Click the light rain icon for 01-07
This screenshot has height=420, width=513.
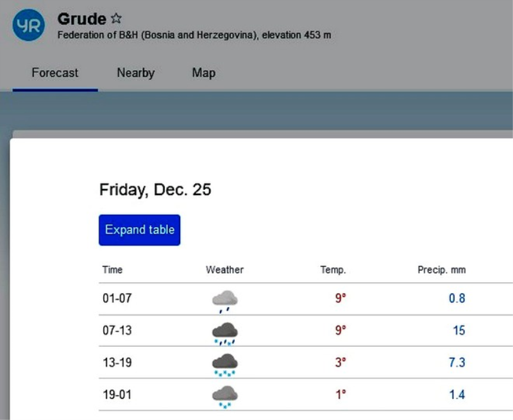click(x=224, y=300)
